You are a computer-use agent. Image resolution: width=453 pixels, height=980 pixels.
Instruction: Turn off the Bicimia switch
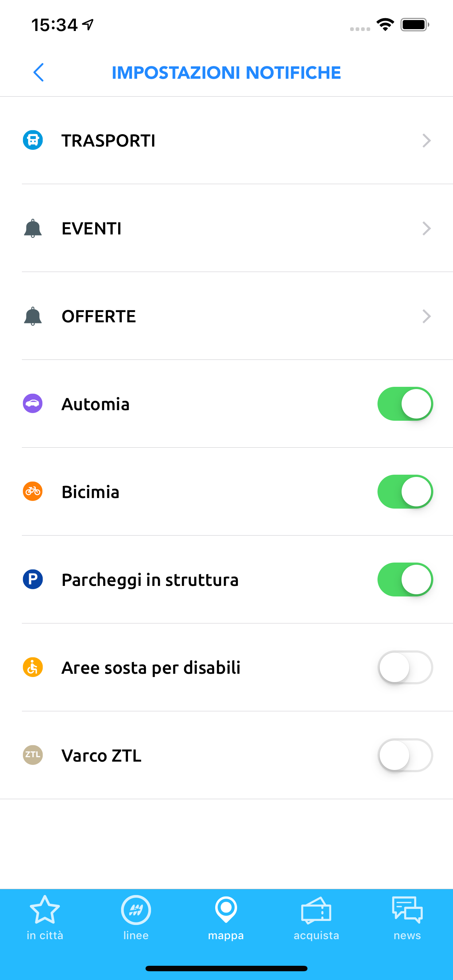click(405, 491)
